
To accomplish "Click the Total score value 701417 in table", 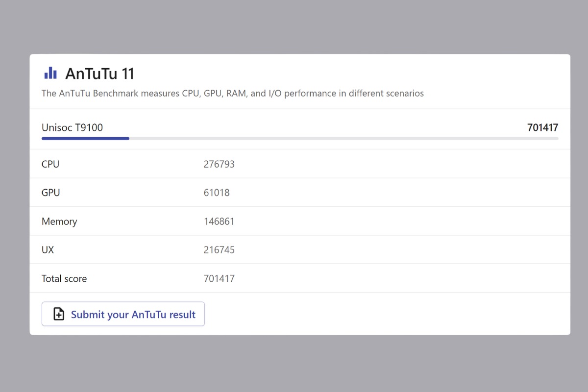I will pos(219,279).
